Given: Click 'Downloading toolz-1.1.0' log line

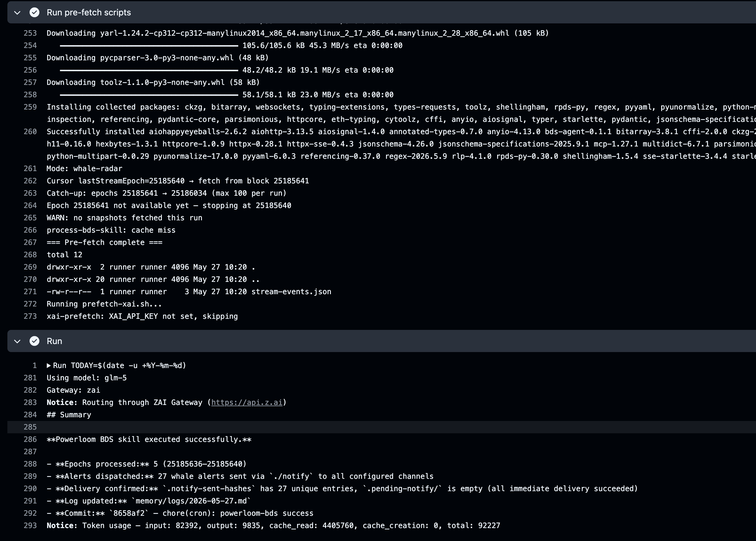Looking at the screenshot, I should click(x=153, y=82).
